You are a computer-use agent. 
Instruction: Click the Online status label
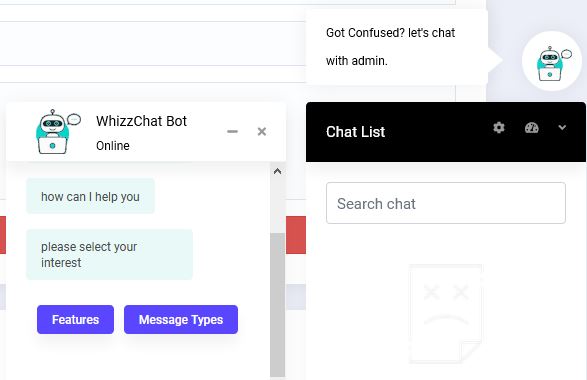pos(113,146)
